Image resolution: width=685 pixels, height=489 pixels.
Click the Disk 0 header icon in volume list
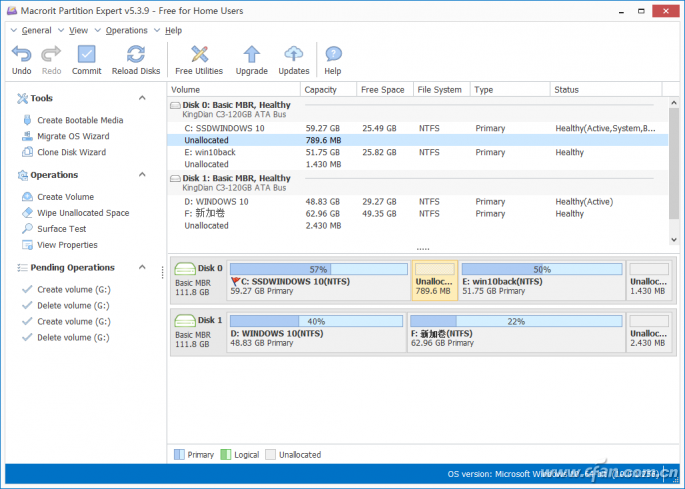(x=175, y=105)
